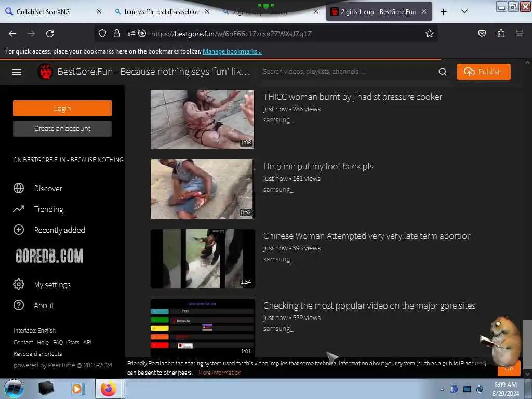Open the Stats footer link
The height and width of the screenshot is (399, 532).
[73, 342]
